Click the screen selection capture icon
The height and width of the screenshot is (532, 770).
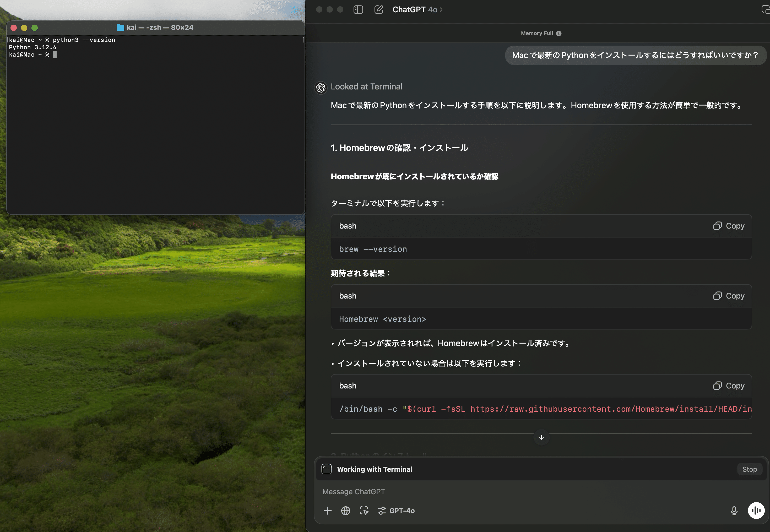[x=364, y=511]
